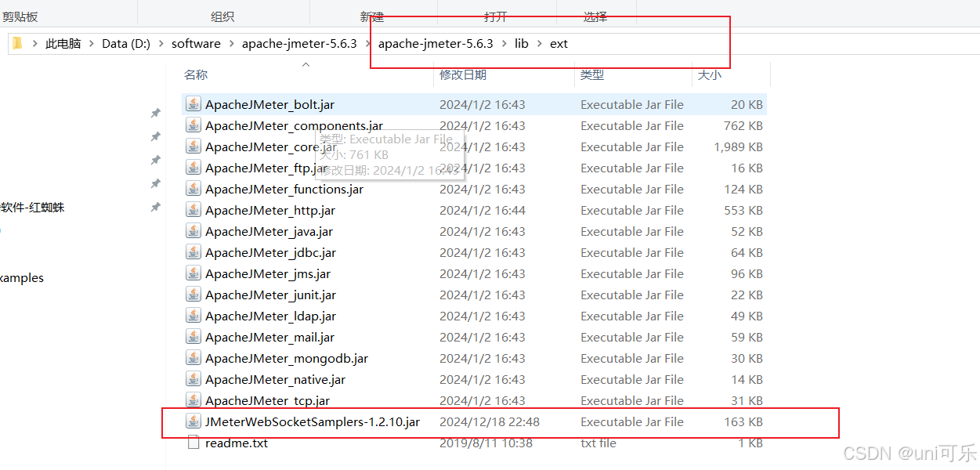
Task: Select the file name readme.txt
Action: tap(237, 443)
